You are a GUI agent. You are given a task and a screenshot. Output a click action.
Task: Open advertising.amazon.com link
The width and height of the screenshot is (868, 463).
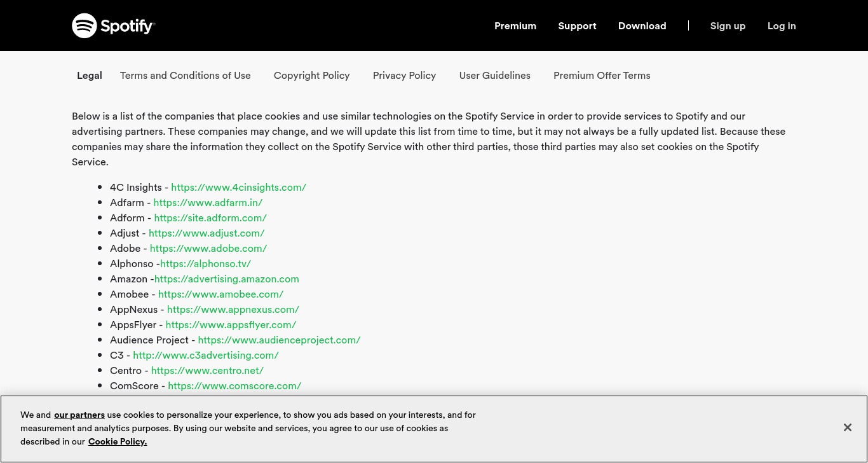coord(227,279)
